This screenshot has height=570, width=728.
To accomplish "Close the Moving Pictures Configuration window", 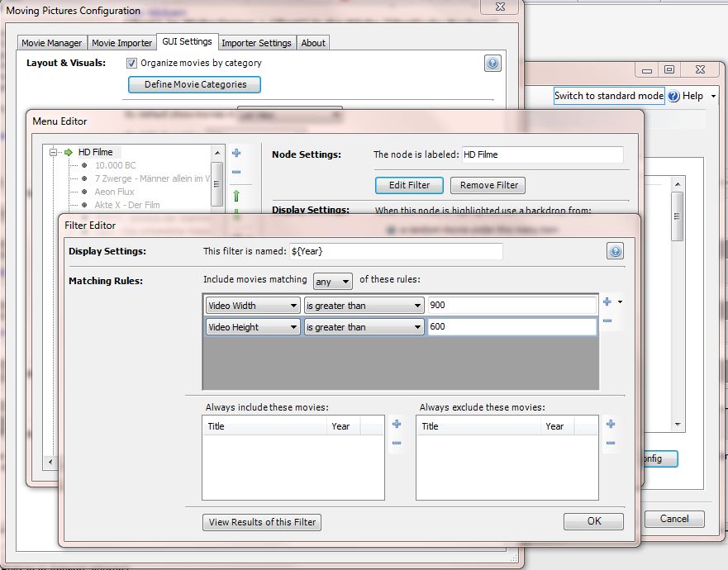I will [x=500, y=7].
